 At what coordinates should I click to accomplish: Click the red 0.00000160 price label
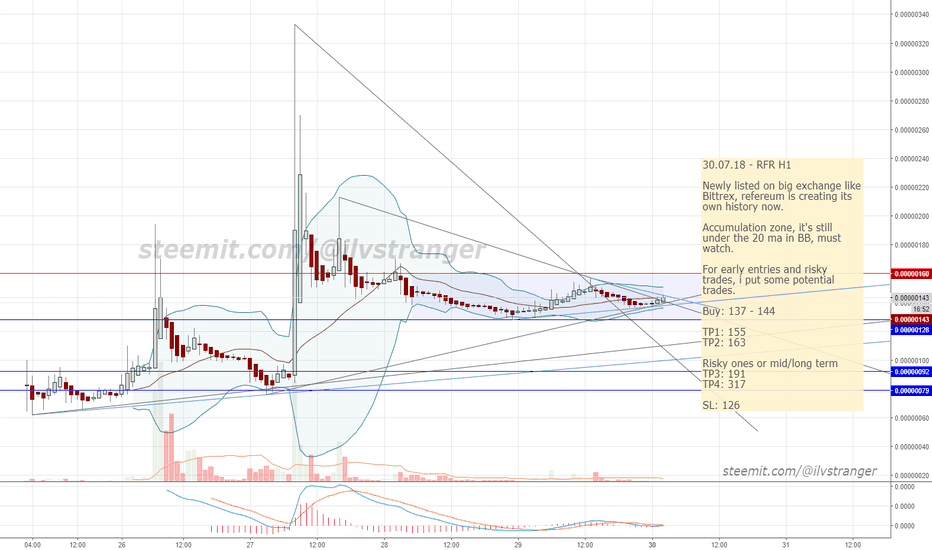click(x=911, y=274)
